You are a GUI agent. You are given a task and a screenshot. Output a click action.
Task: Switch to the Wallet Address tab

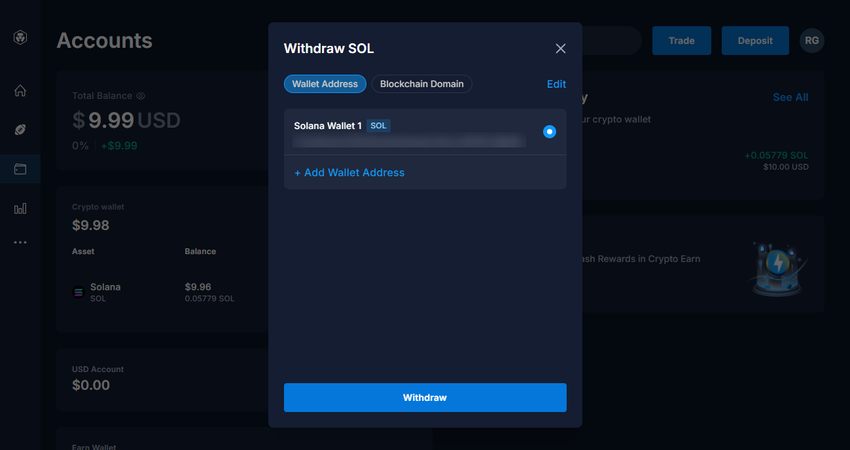point(325,84)
